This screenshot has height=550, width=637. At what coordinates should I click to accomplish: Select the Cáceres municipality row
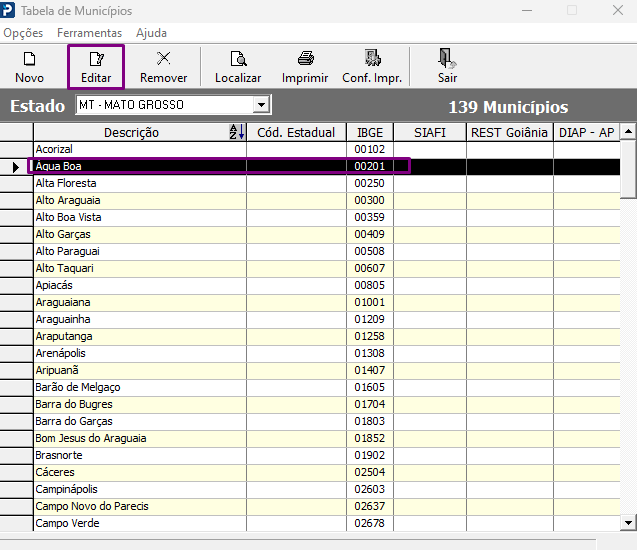click(x=327, y=472)
